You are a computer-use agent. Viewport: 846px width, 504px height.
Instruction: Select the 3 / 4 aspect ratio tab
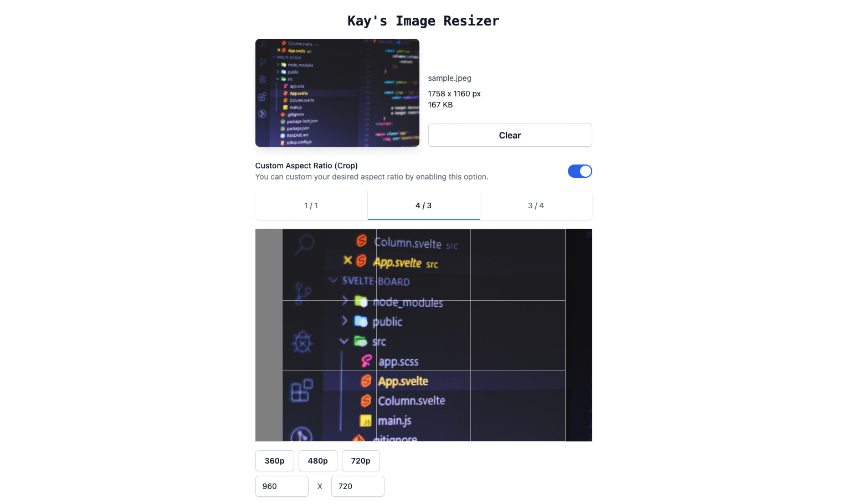(536, 205)
